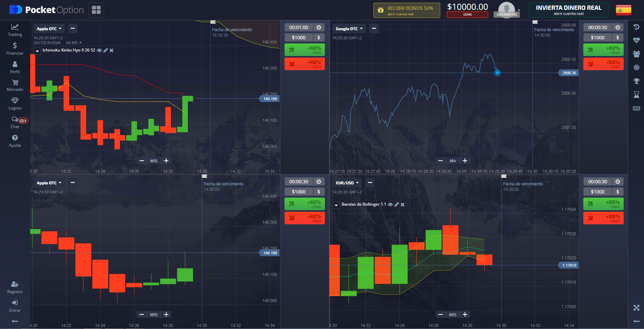644x329 pixels.
Task: Collapse the left sidebar with arrow
Action: tap(15, 321)
